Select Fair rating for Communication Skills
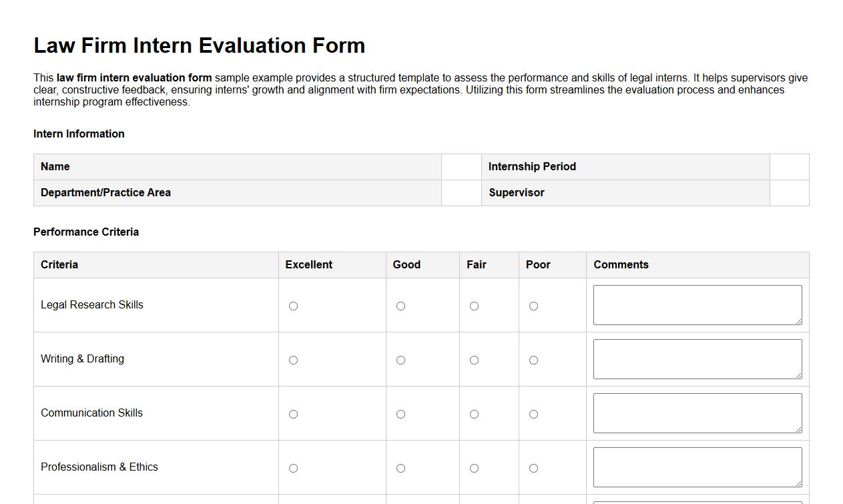This screenshot has height=504, width=843. tap(474, 414)
